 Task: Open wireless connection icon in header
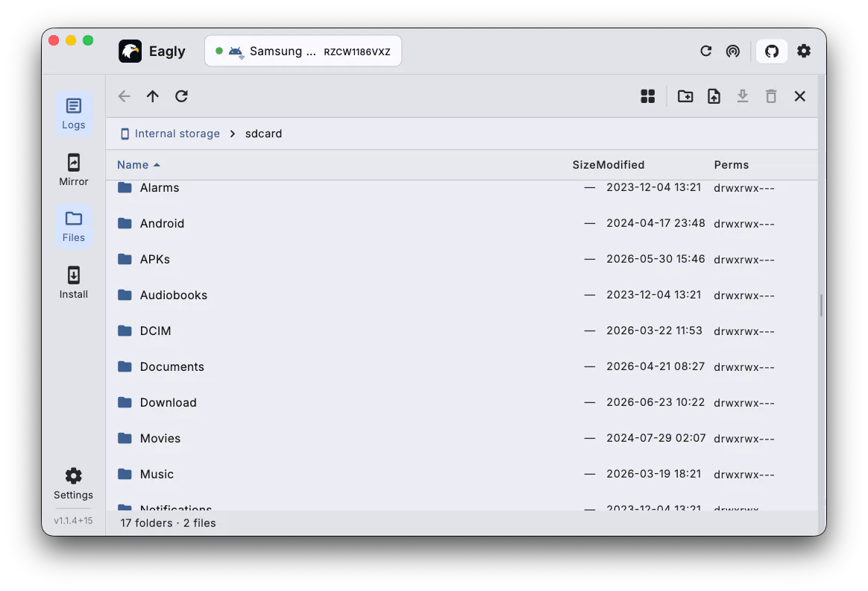click(x=732, y=51)
